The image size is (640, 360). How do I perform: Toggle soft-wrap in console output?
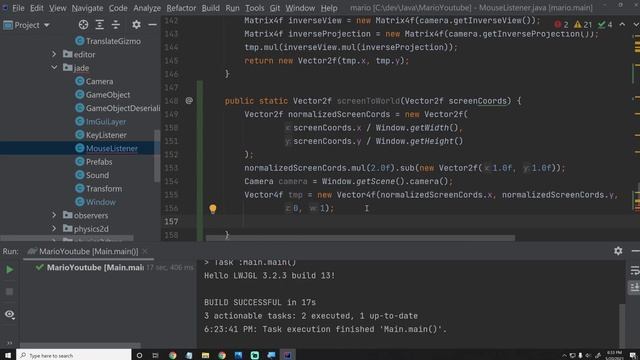(x=634, y=270)
